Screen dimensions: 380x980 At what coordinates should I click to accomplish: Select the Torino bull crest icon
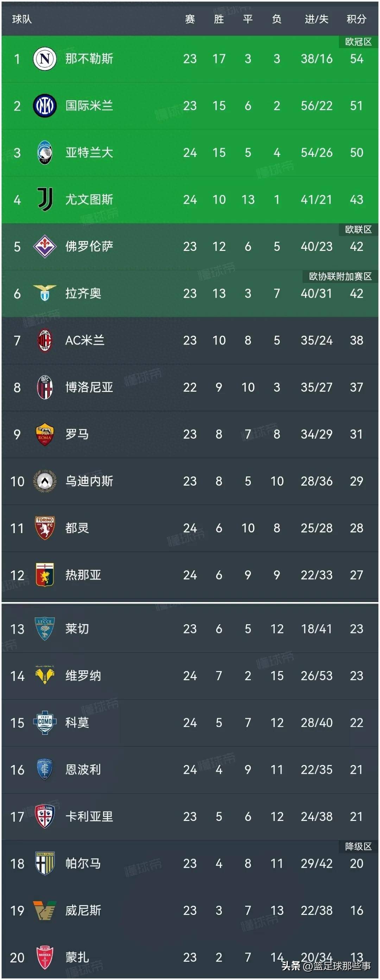click(44, 528)
